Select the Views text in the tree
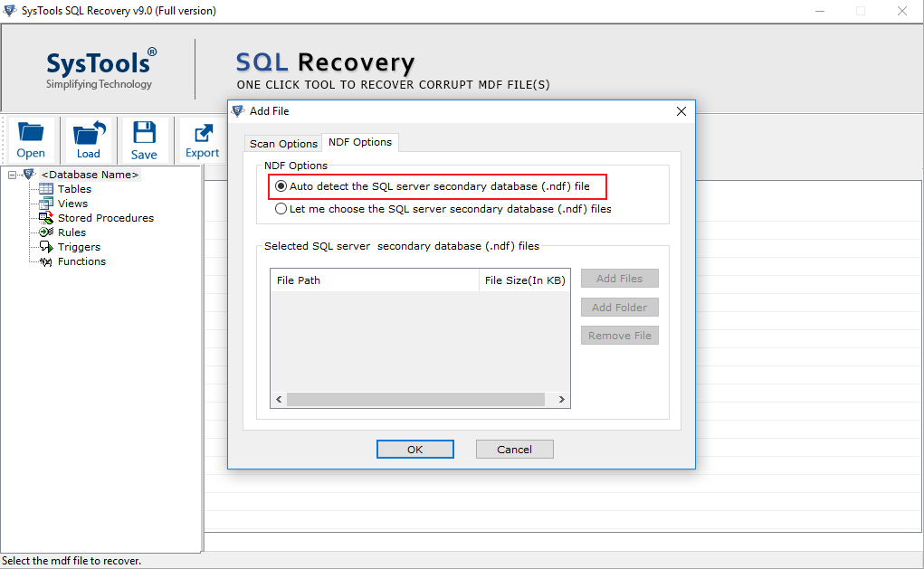The width and height of the screenshot is (924, 569). point(72,204)
